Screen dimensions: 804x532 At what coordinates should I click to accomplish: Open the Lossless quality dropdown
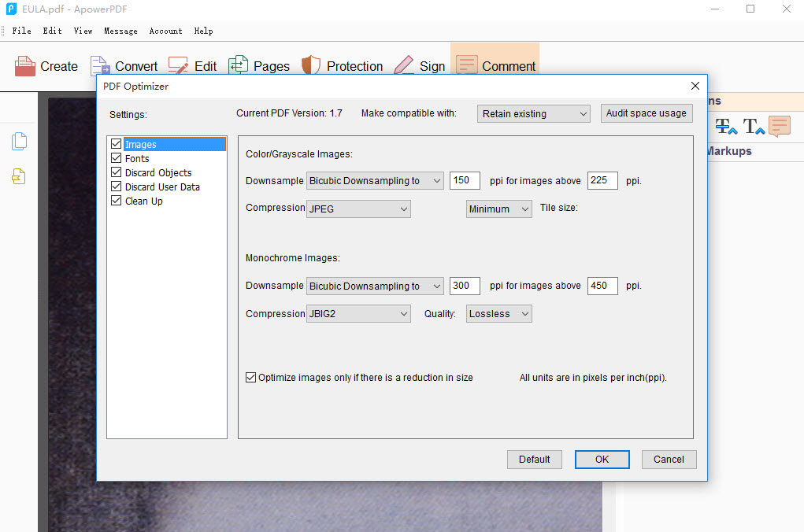pyautogui.click(x=499, y=314)
